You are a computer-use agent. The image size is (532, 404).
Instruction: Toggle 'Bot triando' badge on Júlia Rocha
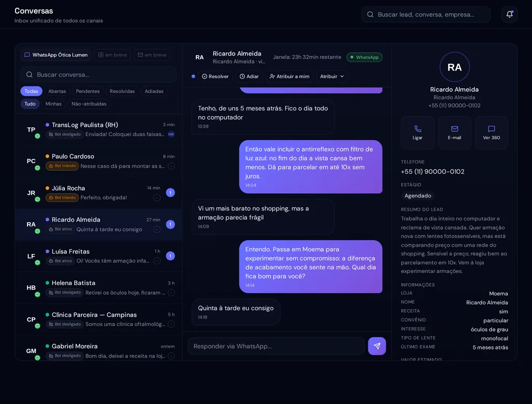[62, 197]
